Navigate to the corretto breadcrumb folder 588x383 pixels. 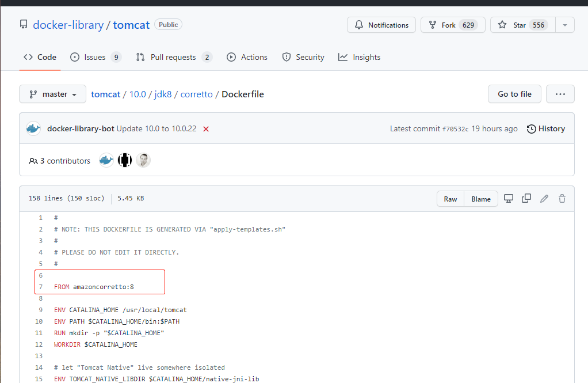click(x=197, y=94)
